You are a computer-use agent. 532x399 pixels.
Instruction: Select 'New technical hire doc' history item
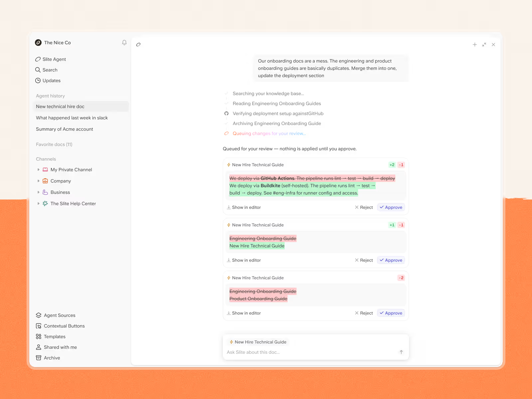[81, 106]
